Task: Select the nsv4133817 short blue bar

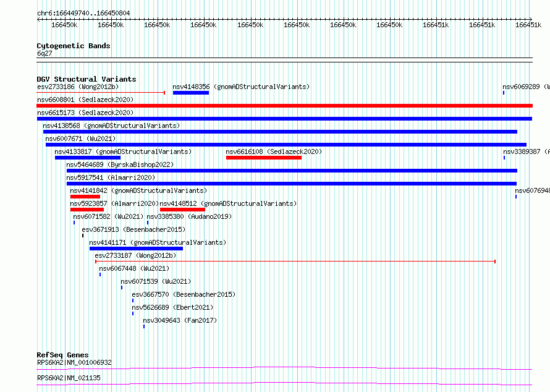Action: 88,158
